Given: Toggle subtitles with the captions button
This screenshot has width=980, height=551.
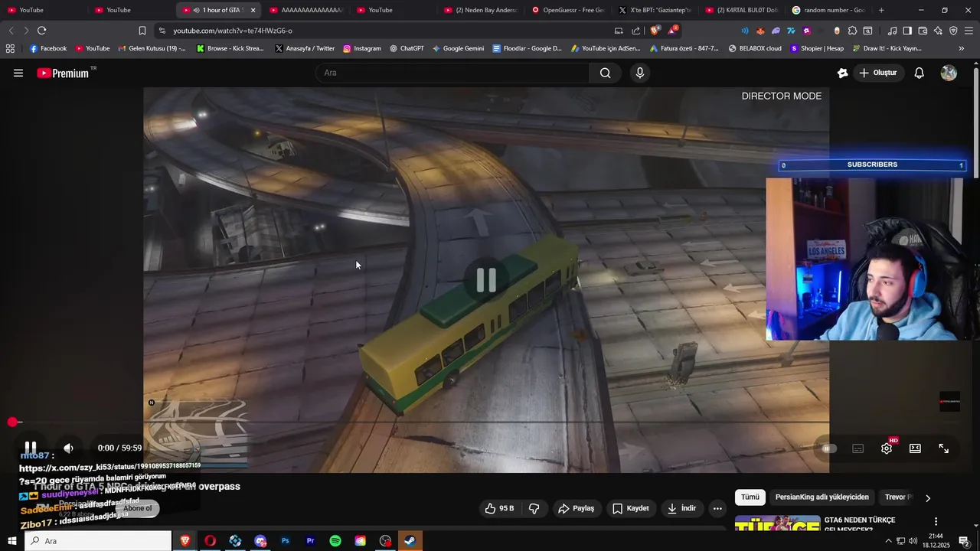Looking at the screenshot, I should coord(858,448).
